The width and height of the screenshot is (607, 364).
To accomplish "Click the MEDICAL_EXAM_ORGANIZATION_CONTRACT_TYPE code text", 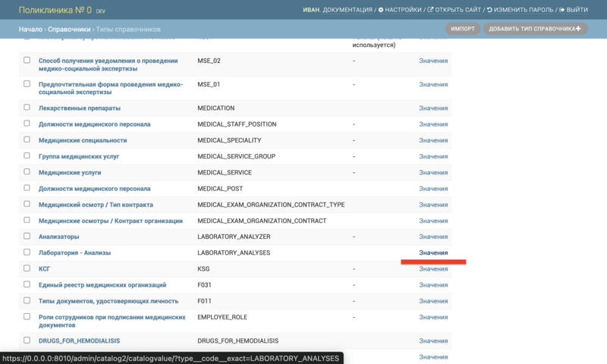I will click(271, 205).
